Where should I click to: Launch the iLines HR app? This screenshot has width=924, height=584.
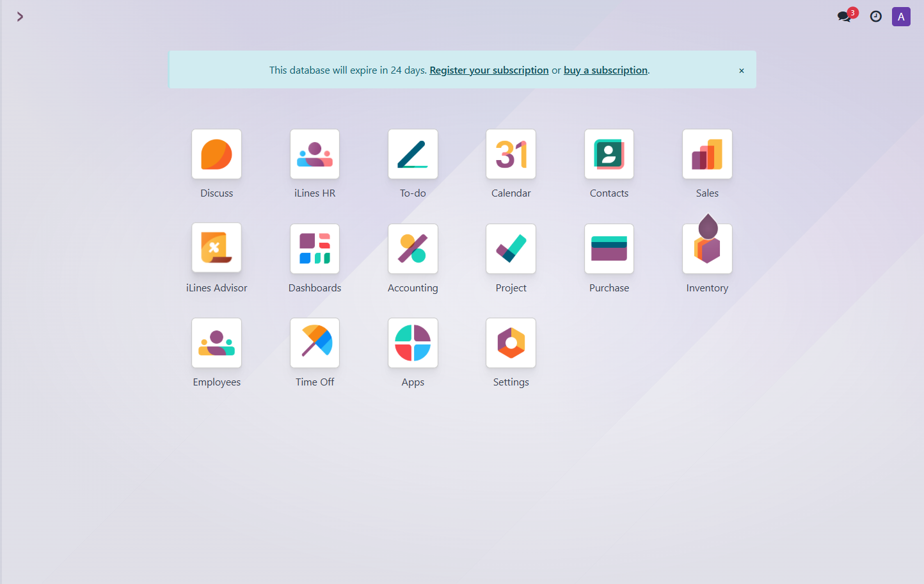coord(315,154)
